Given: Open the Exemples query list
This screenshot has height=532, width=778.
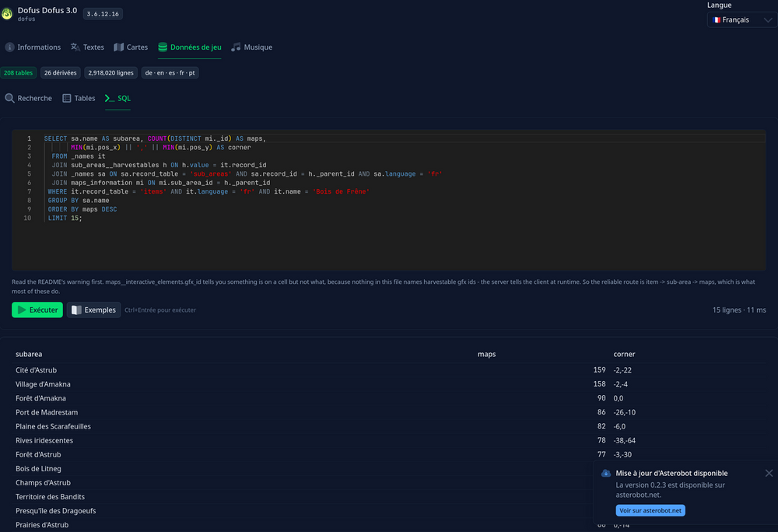Looking at the screenshot, I should pyautogui.click(x=94, y=310).
